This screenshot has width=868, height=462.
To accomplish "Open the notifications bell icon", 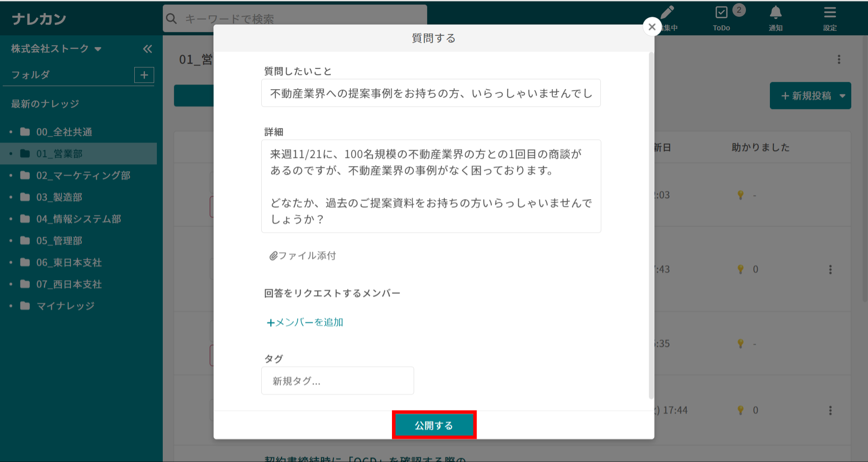I will [775, 13].
